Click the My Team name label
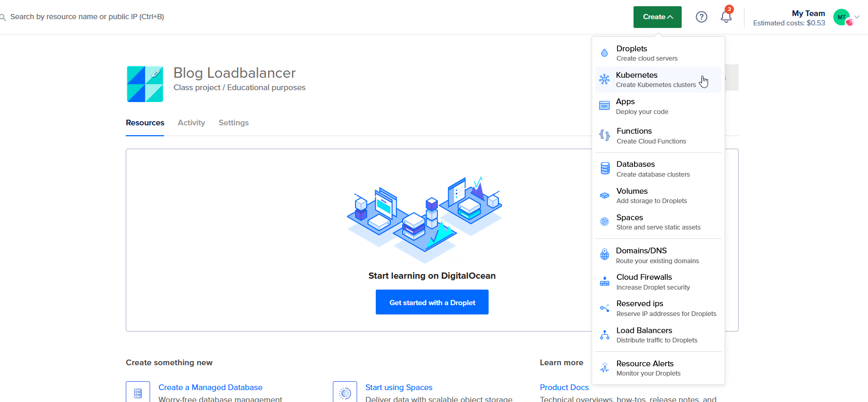Viewport: 868px width, 402px height. [x=808, y=13]
